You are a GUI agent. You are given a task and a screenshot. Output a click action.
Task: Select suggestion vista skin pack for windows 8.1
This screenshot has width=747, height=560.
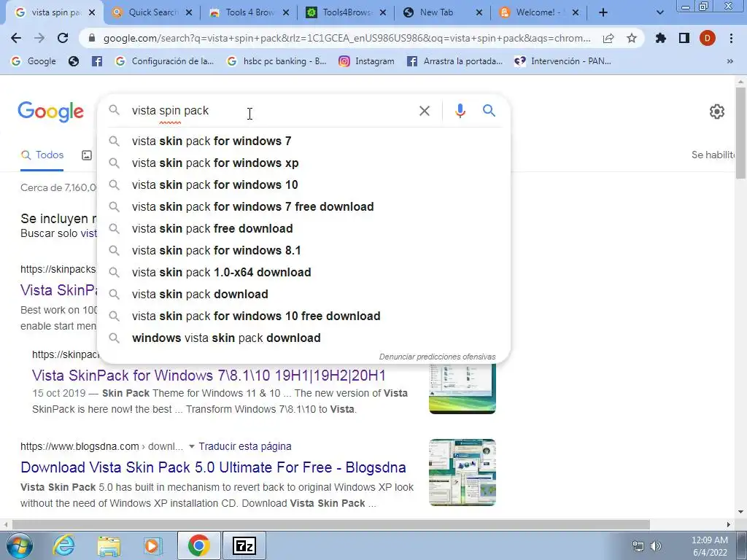[x=303, y=251]
